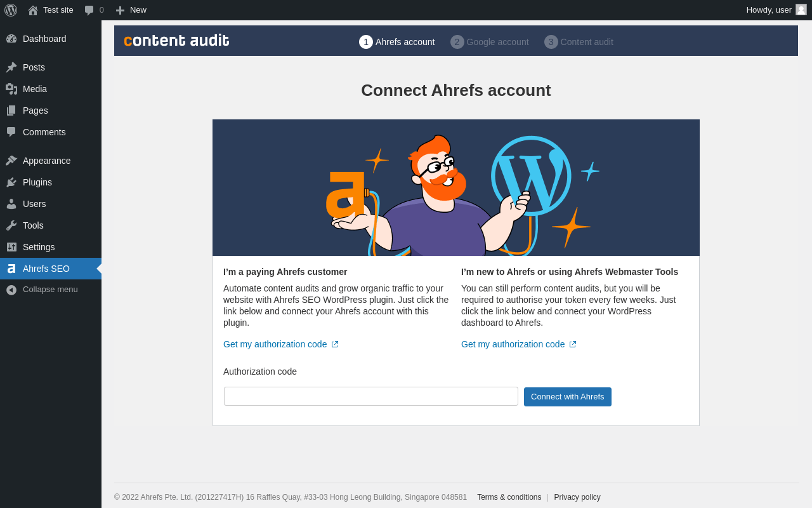The image size is (812, 508).
Task: Click the Dashboard gauge icon
Action: [11, 39]
